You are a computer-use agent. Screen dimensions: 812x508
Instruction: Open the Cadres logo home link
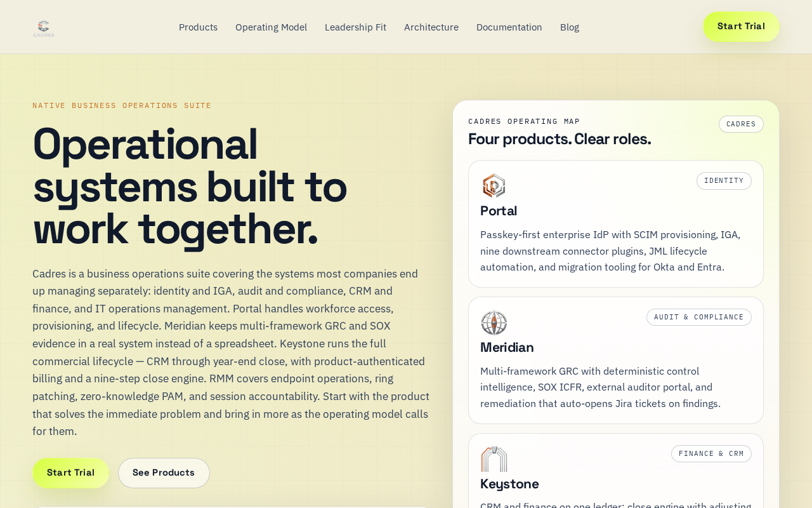(44, 27)
